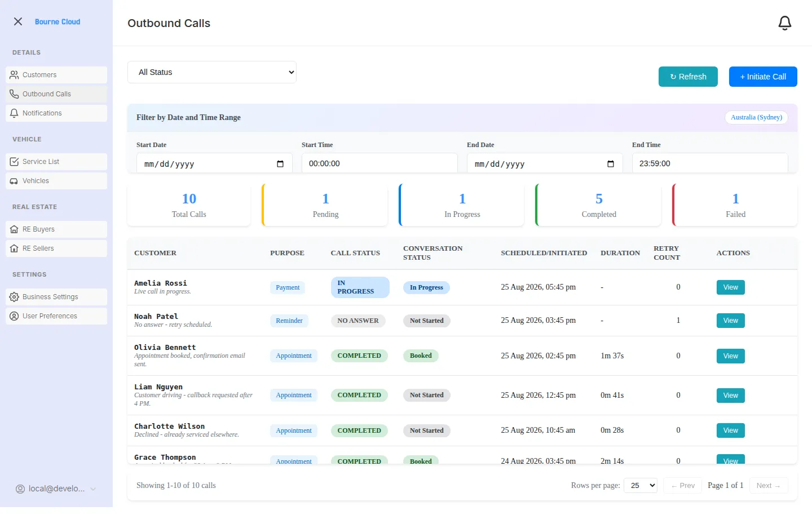
Task: Click the User Preferences person icon
Action: (x=14, y=316)
